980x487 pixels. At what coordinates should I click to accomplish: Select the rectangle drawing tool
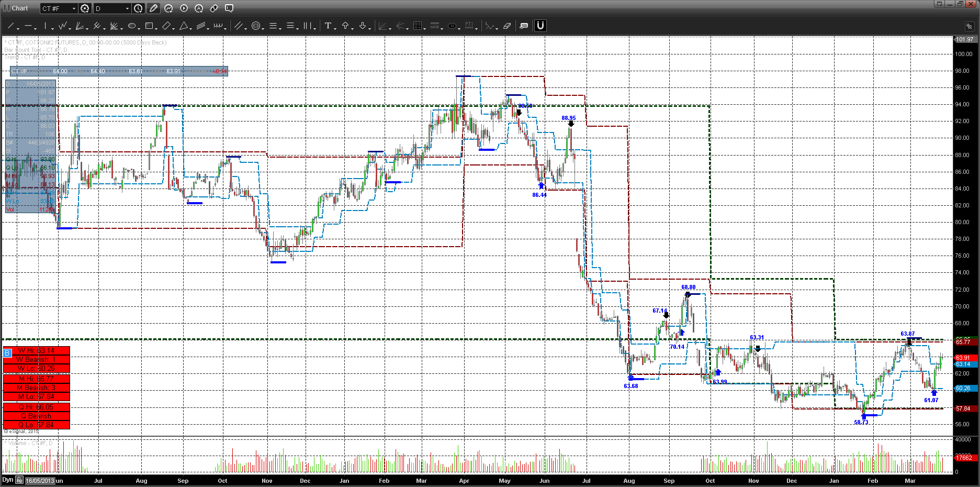(149, 26)
